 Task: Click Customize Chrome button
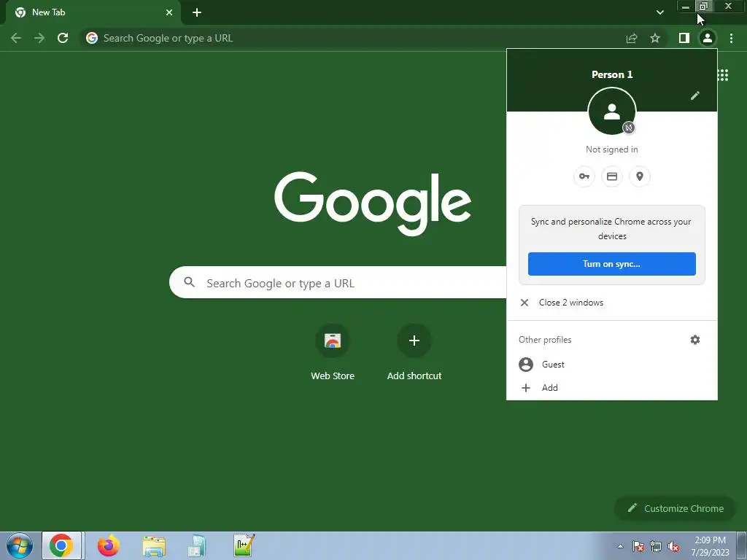pos(676,508)
